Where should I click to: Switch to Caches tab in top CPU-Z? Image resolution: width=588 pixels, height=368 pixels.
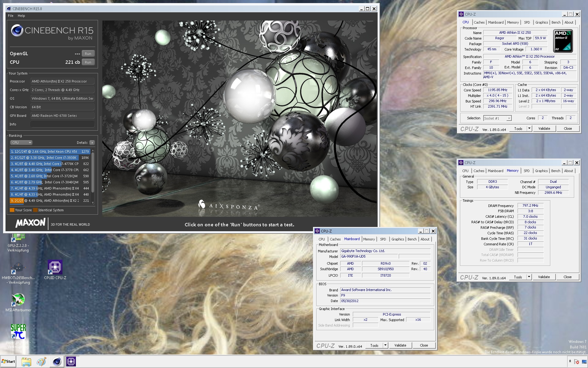pos(479,22)
